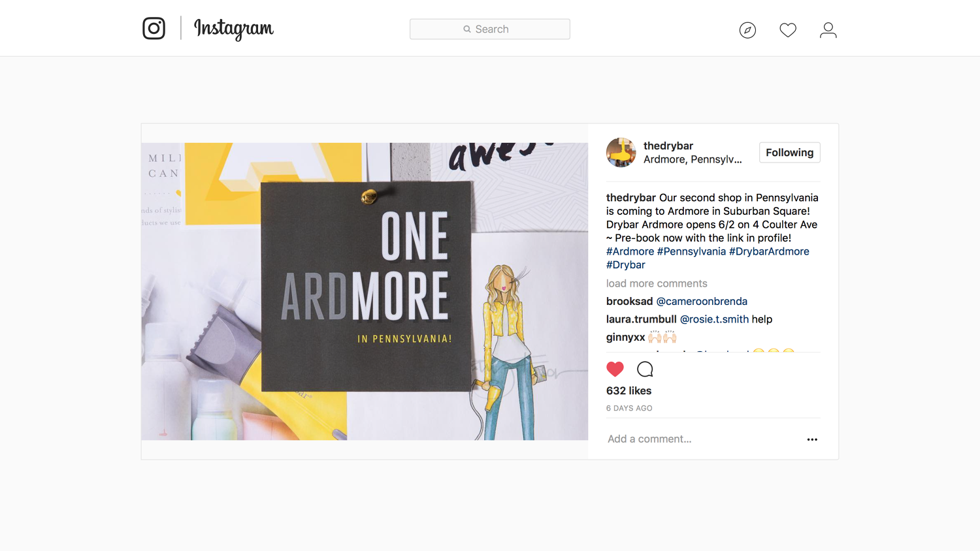Open the #Ardmore hashtag
Viewport: 980px width, 551px height.
coord(630,251)
